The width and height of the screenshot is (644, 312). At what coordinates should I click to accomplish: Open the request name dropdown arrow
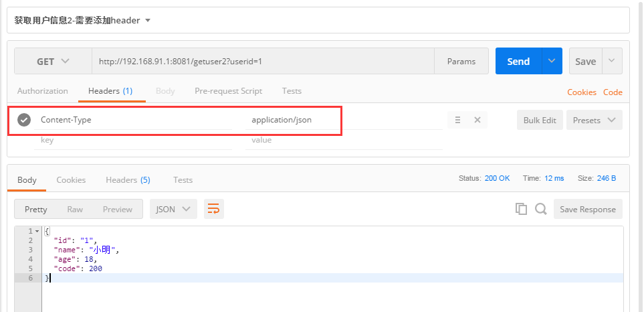(148, 20)
